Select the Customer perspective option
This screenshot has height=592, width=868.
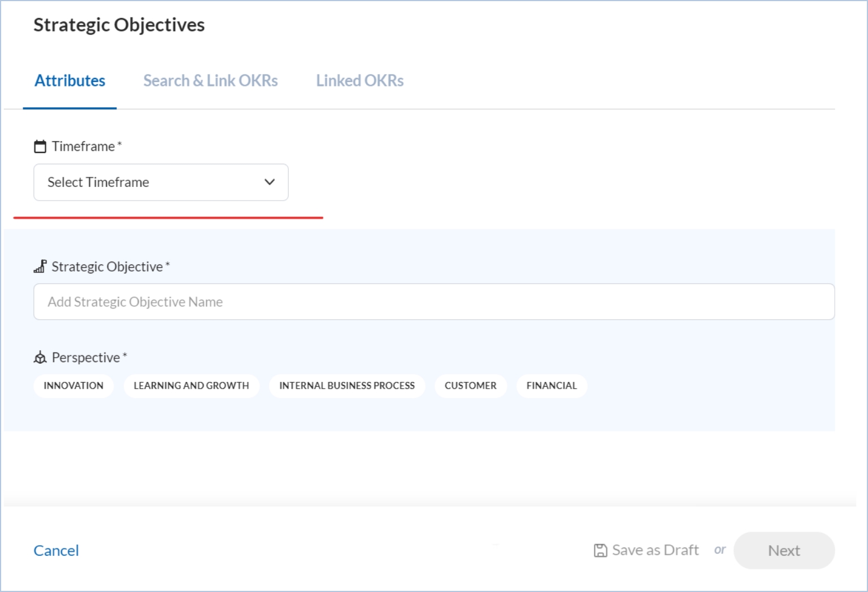click(470, 386)
